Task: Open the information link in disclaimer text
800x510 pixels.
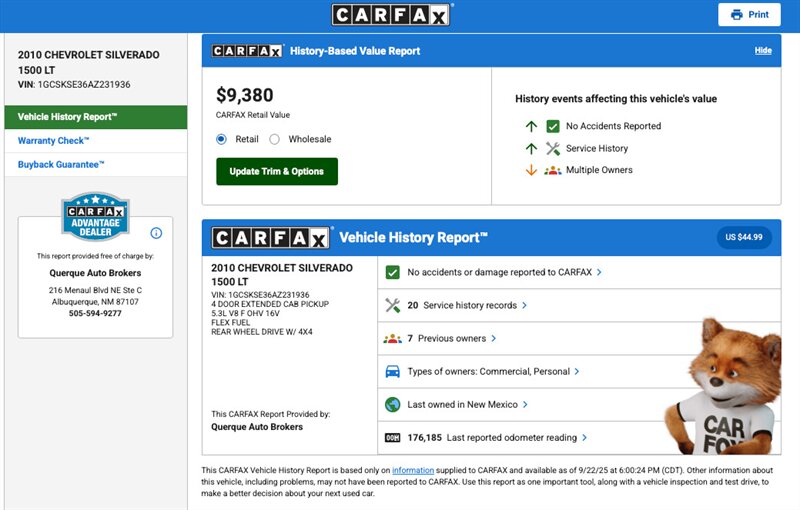Action: click(413, 470)
